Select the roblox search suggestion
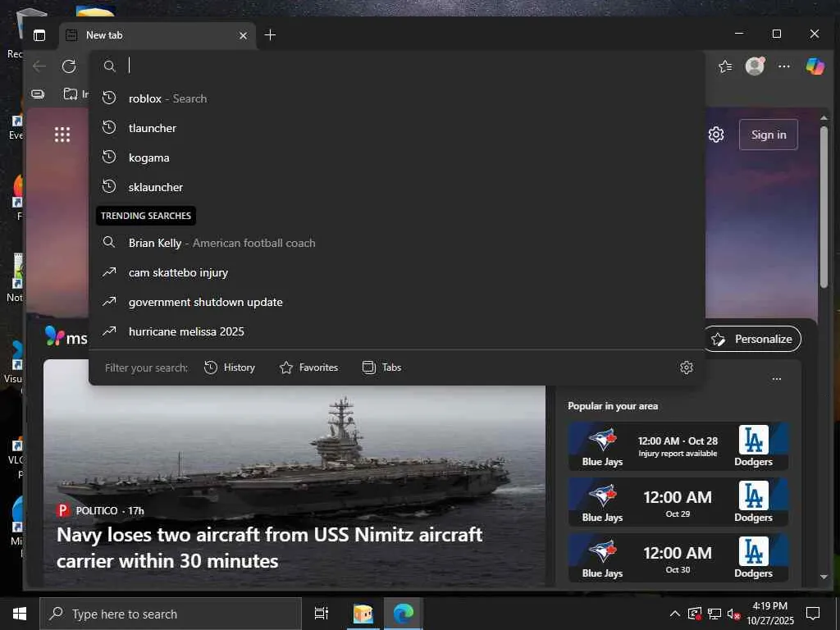840x630 pixels. pyautogui.click(x=396, y=98)
